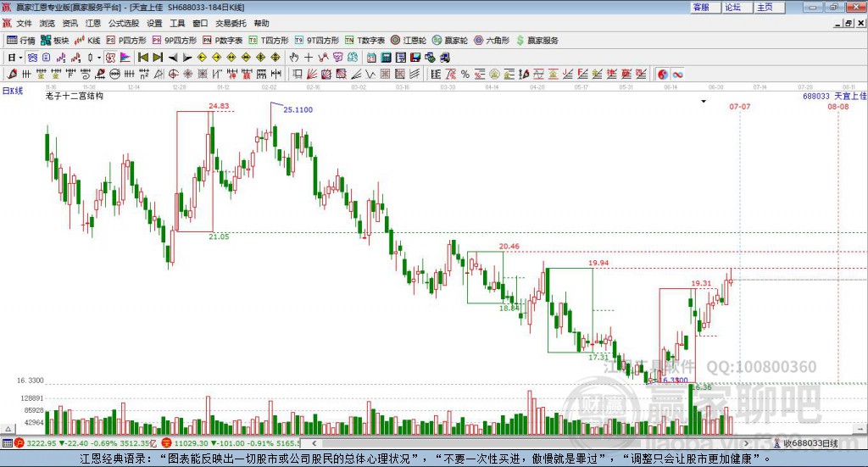Open the T数字表 tool
This screenshot has height=467, width=868.
[364, 41]
